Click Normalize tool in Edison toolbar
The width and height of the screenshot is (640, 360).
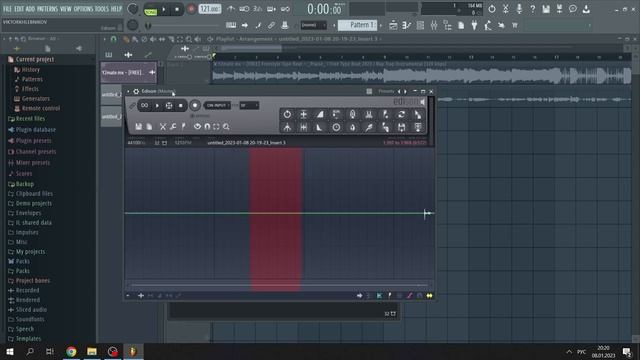[x=304, y=114]
